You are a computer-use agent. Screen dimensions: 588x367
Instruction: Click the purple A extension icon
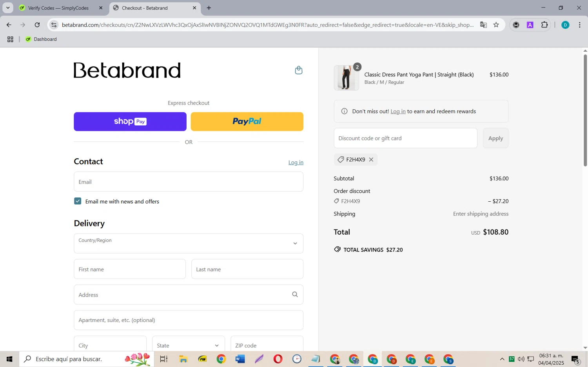530,25
